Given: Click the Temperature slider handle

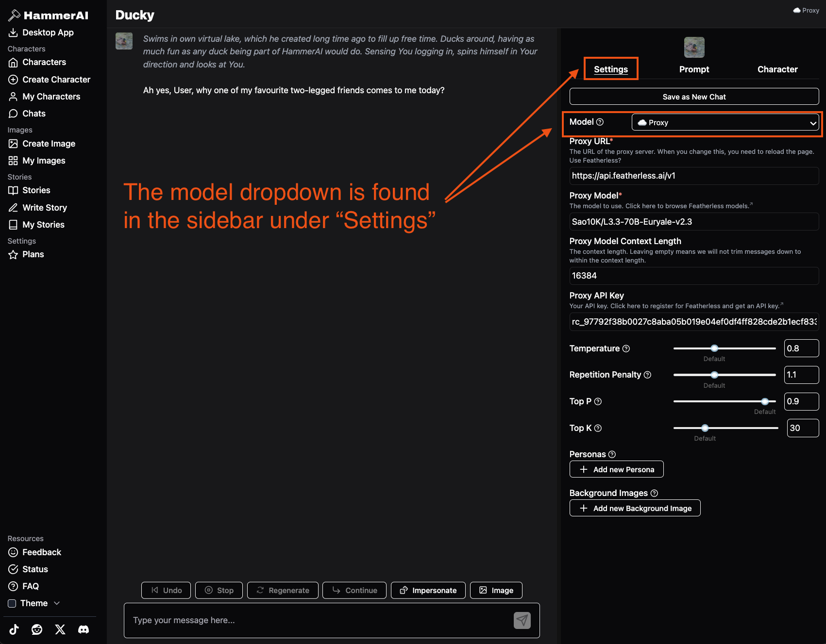Looking at the screenshot, I should 714,348.
